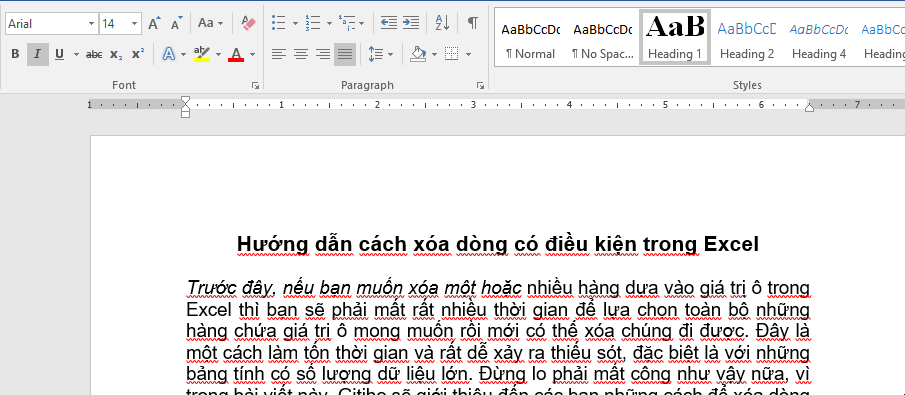Viewport: 905px width, 395px height.
Task: Apply the Heading 1 style
Action: [675, 37]
